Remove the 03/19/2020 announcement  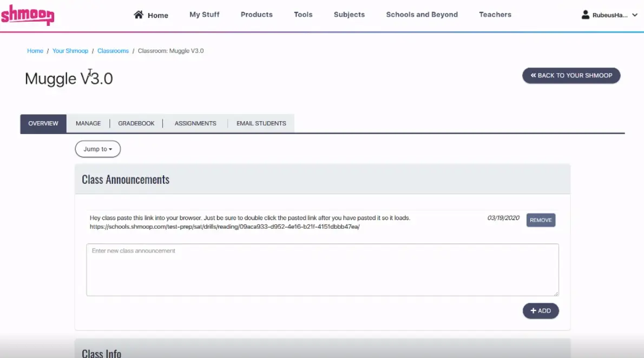tap(541, 220)
